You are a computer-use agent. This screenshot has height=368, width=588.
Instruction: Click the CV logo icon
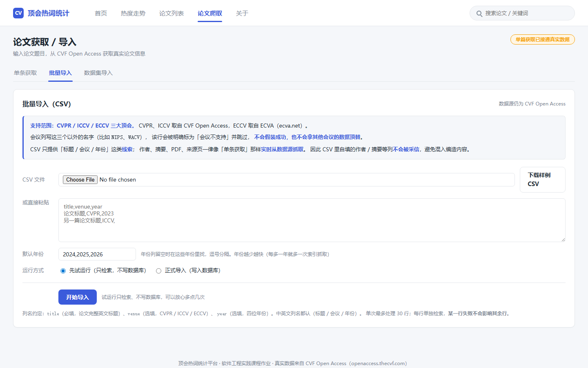coord(18,13)
